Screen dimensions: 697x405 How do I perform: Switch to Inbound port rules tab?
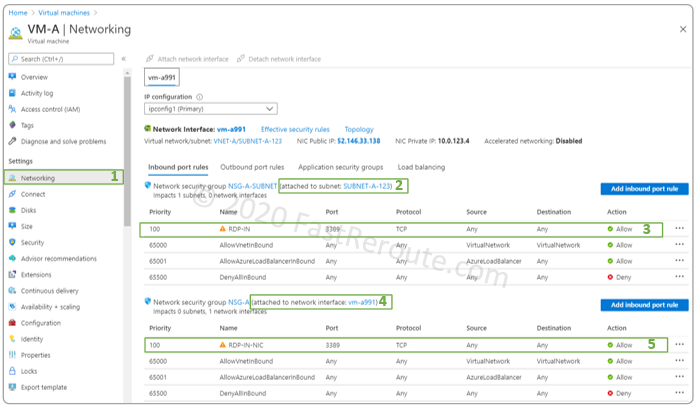coord(178,167)
